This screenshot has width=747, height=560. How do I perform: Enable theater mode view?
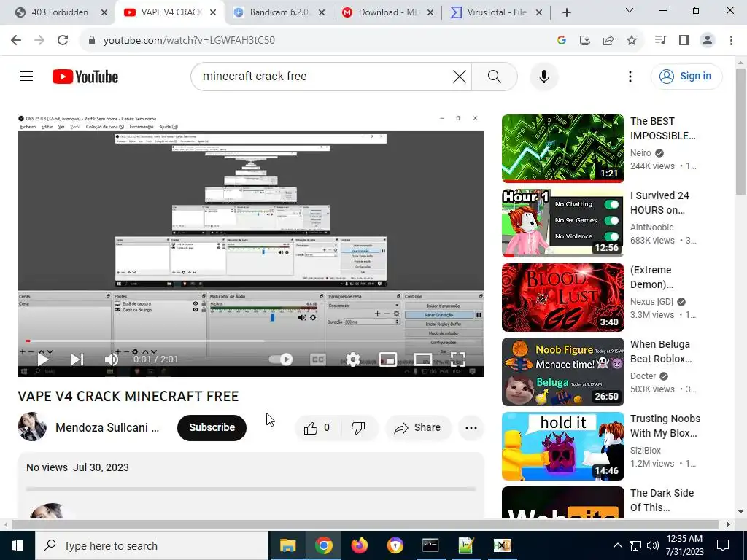pos(423,359)
